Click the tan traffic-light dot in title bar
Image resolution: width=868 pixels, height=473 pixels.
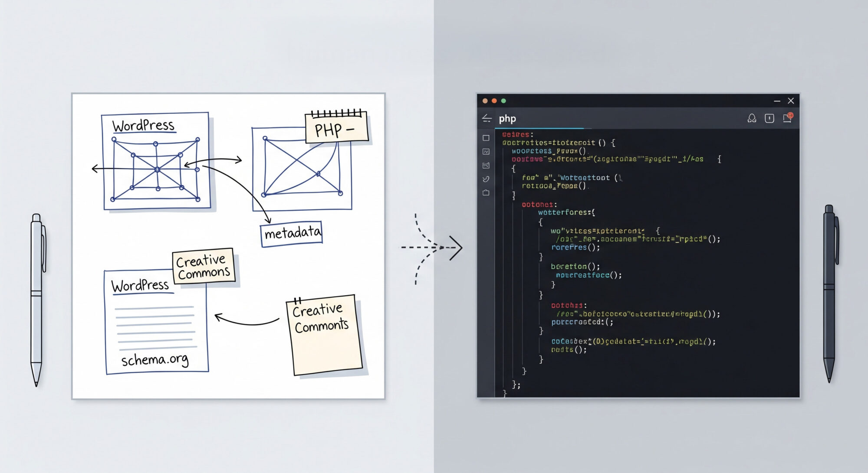click(485, 101)
